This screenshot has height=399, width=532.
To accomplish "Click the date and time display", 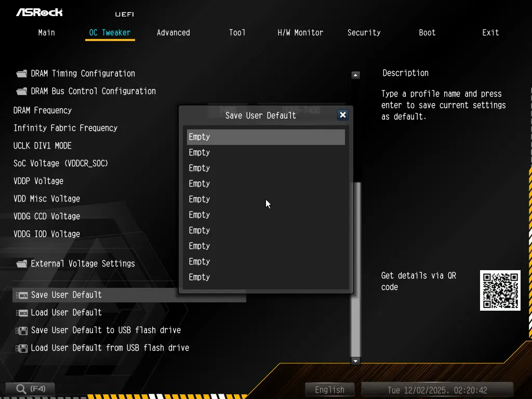I will coord(436,390).
